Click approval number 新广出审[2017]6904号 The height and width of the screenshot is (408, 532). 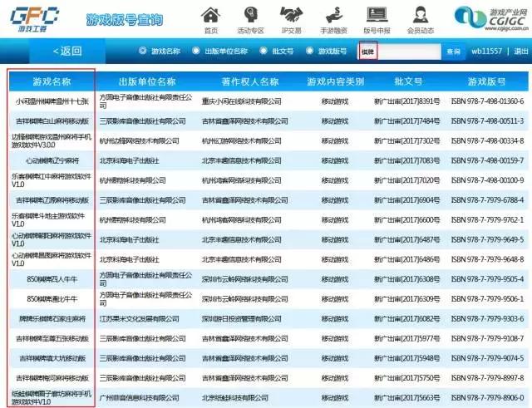pyautogui.click(x=406, y=200)
